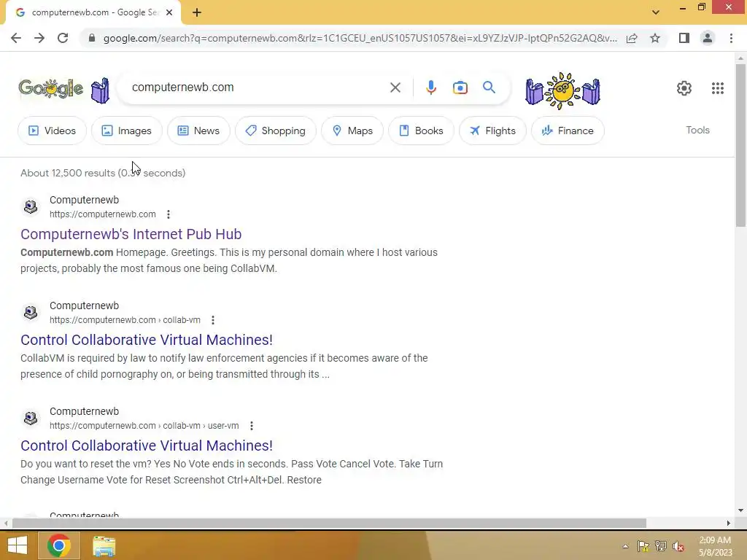
Task: Open Chrome three-dot menu
Action: click(x=731, y=38)
